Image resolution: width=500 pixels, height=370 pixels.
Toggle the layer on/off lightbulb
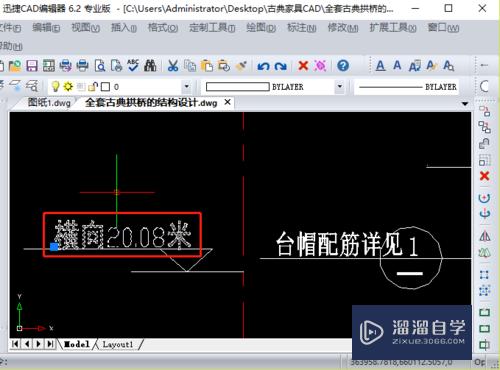(55, 87)
